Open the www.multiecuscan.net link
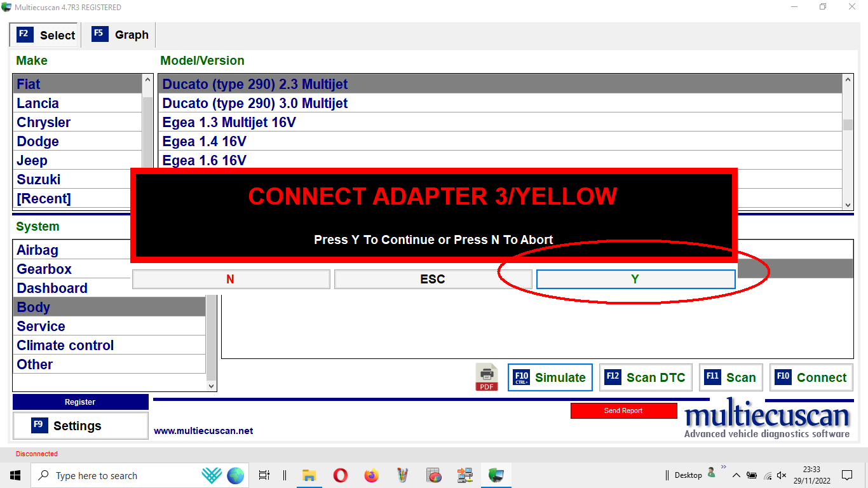 click(x=203, y=431)
